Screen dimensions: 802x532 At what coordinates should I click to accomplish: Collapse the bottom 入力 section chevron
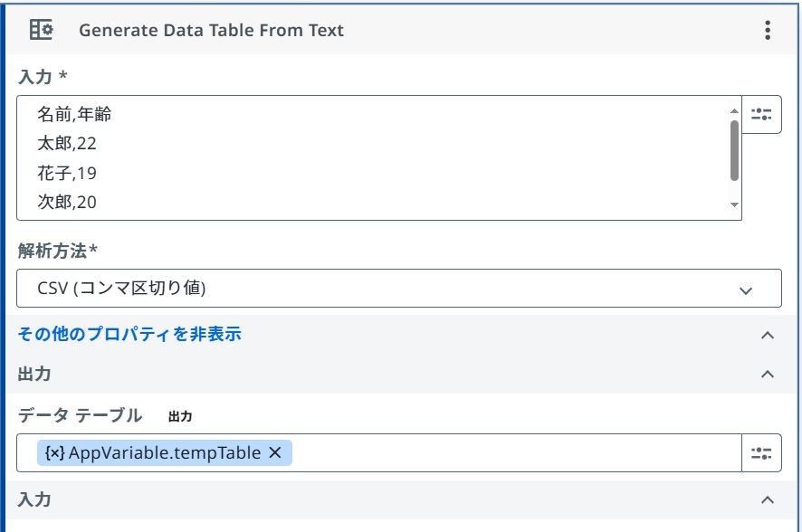pyautogui.click(x=768, y=499)
